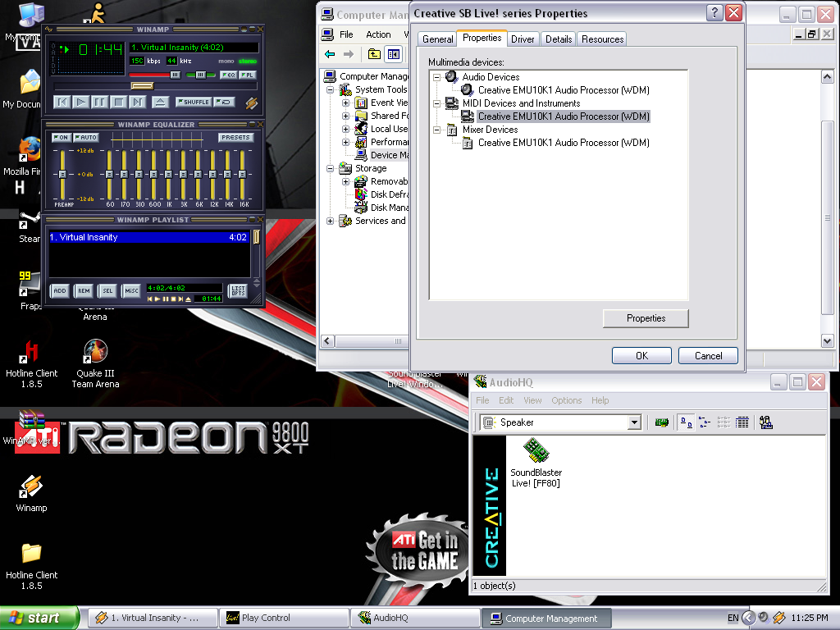Image resolution: width=840 pixels, height=630 pixels.
Task: Open the Hotline Client 1.8.5 shortcut with red icon
Action: pyautogui.click(x=31, y=353)
